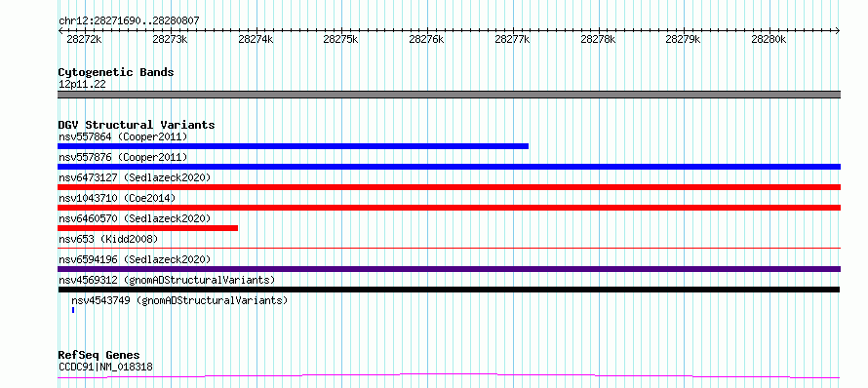Click the 28272k ruler position
This screenshot has width=868, height=388.
(84, 39)
